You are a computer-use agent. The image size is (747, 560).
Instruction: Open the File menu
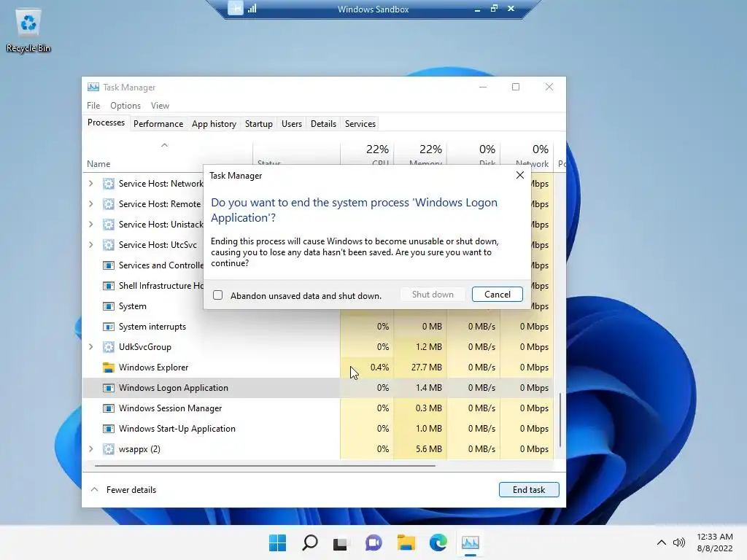click(93, 106)
